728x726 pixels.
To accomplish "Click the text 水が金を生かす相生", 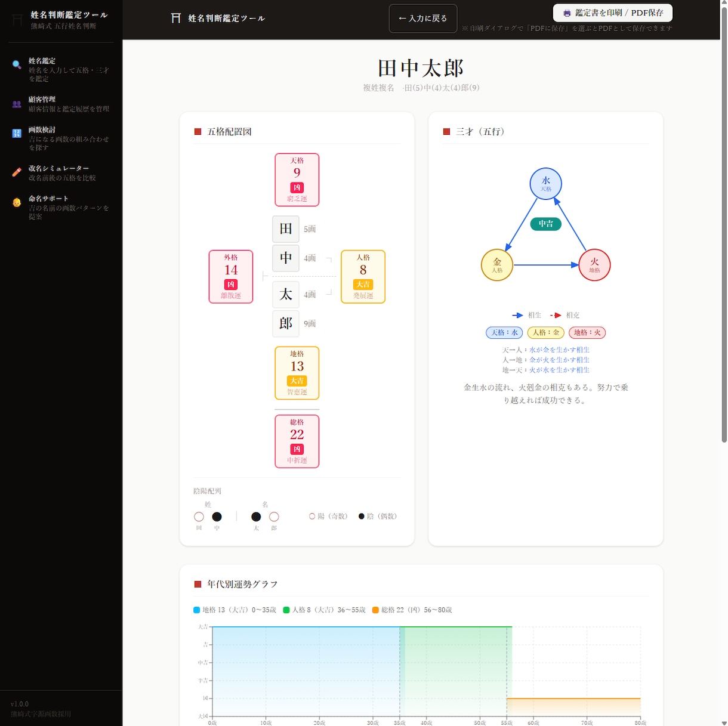I will pyautogui.click(x=559, y=350).
